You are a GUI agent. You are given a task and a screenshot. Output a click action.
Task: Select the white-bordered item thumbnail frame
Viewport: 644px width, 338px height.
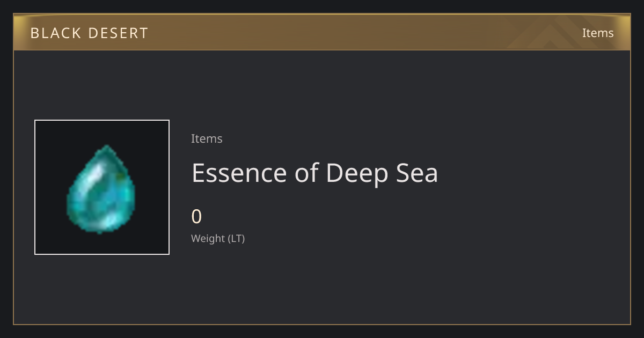(x=102, y=187)
